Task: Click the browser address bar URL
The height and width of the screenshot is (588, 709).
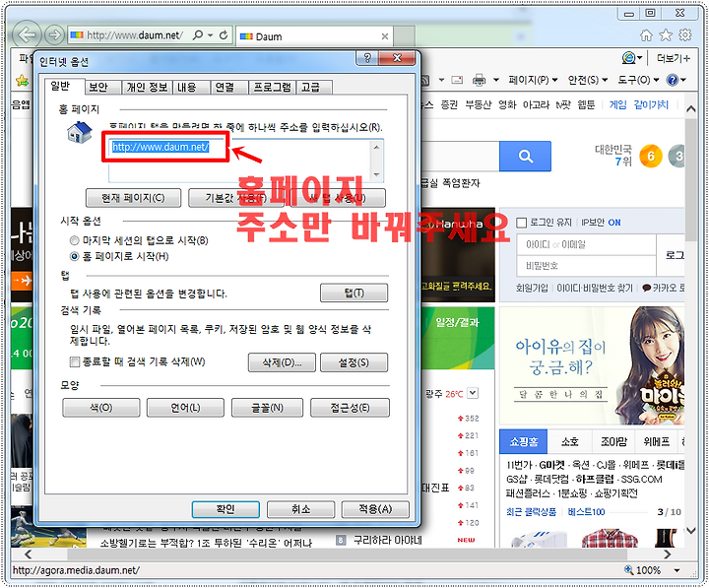Action: click(x=135, y=35)
